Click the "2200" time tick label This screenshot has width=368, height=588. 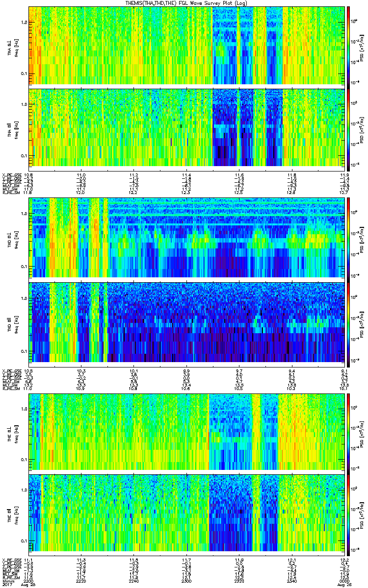click(28, 582)
